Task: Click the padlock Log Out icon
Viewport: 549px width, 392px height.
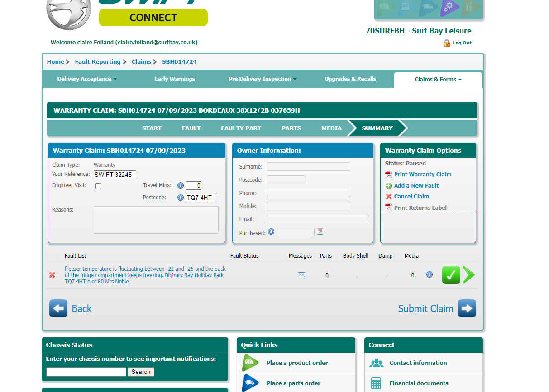Action: [447, 43]
